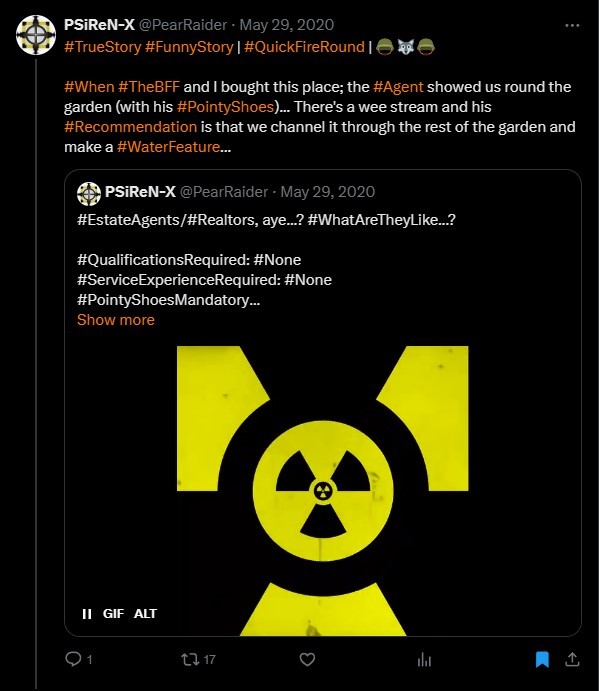This screenshot has width=599, height=691.
Task: Click the retweet icon showing 17
Action: click(x=190, y=659)
